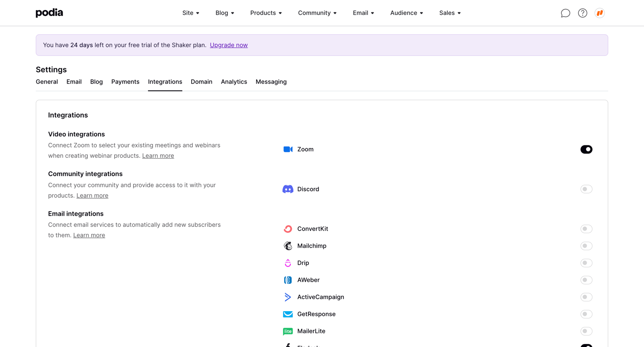Switch on the MailerLite toggle
644x347 pixels.
click(586, 331)
